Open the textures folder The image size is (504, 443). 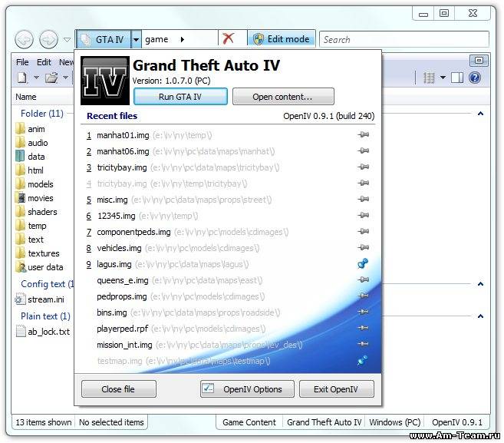pyautogui.click(x=38, y=253)
